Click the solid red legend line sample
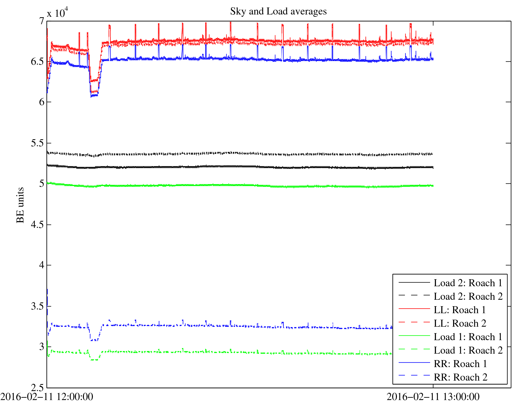Screen dimensions: 518x420 click(x=414, y=309)
